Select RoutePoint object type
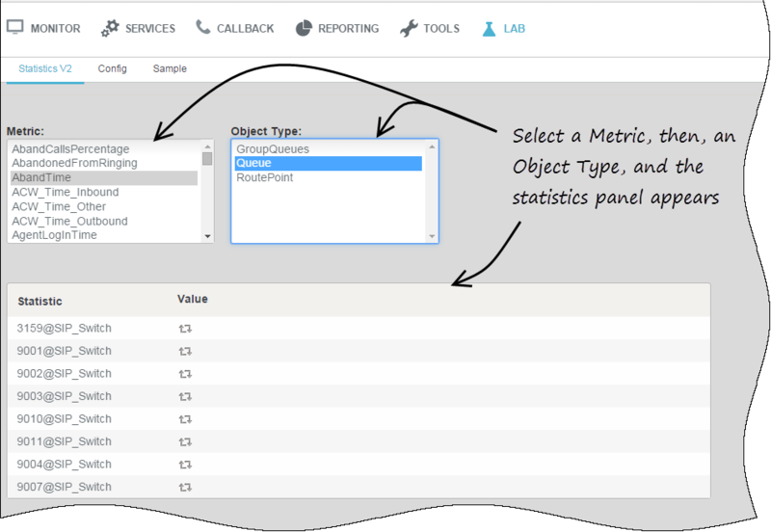The image size is (771, 532). [329, 177]
